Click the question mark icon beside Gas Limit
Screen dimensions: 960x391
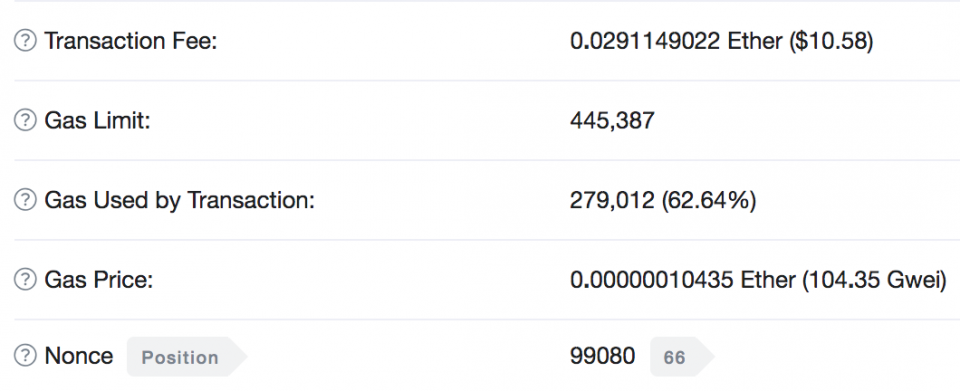(25, 121)
